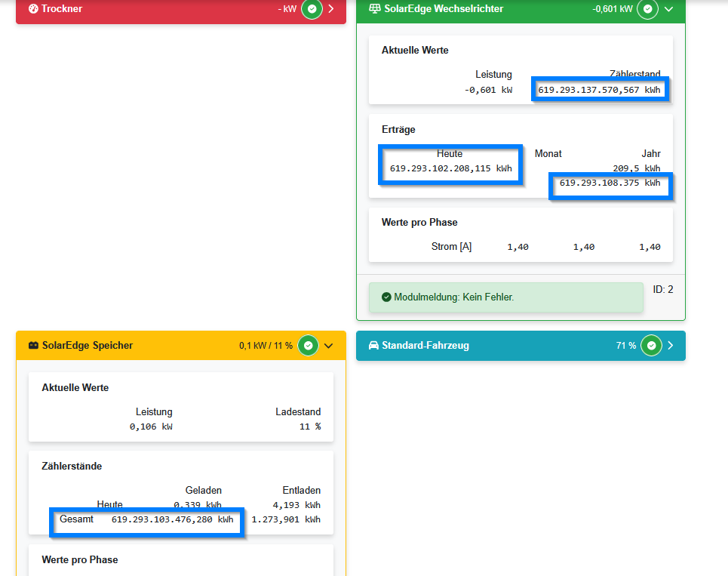Click the SolarEdge Wechselrichter header title
The width and height of the screenshot is (728, 576).
coord(442,9)
